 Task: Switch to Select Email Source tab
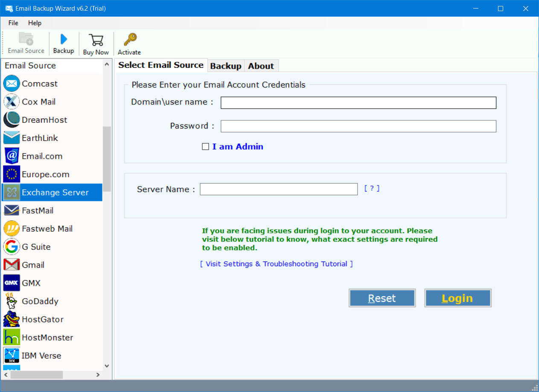click(x=161, y=65)
